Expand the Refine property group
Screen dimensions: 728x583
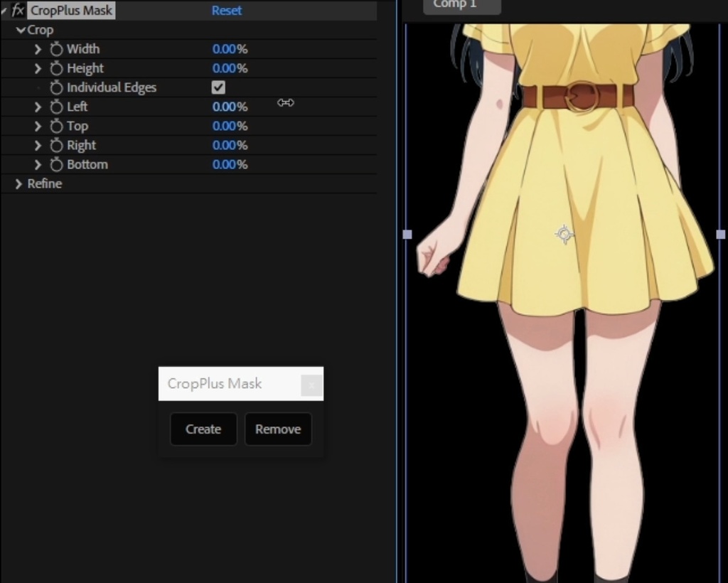click(18, 183)
